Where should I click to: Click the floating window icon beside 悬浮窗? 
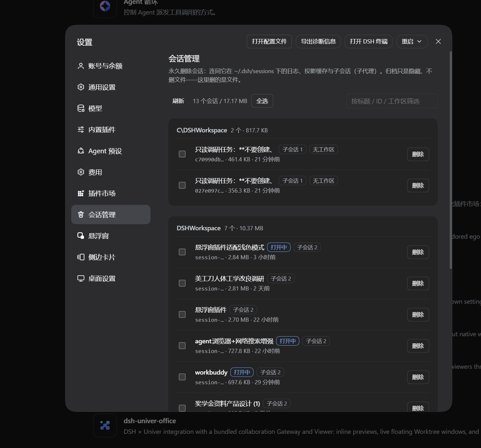(81, 236)
